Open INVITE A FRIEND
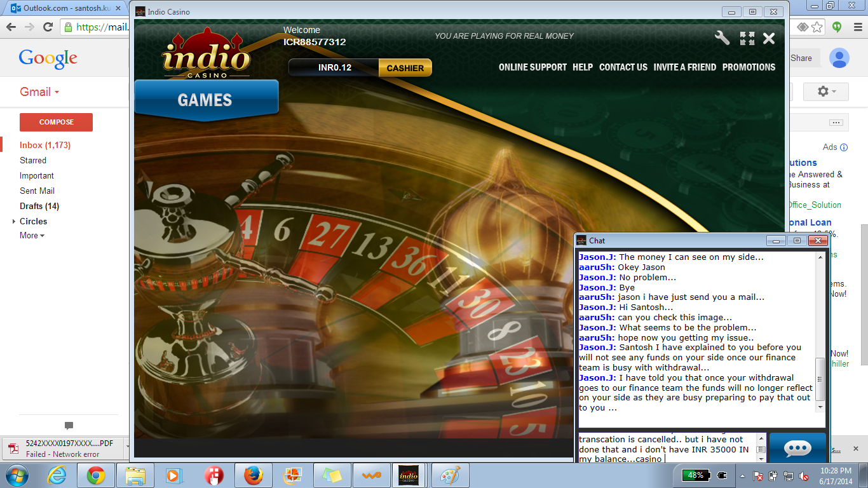This screenshot has height=488, width=868. coord(685,67)
